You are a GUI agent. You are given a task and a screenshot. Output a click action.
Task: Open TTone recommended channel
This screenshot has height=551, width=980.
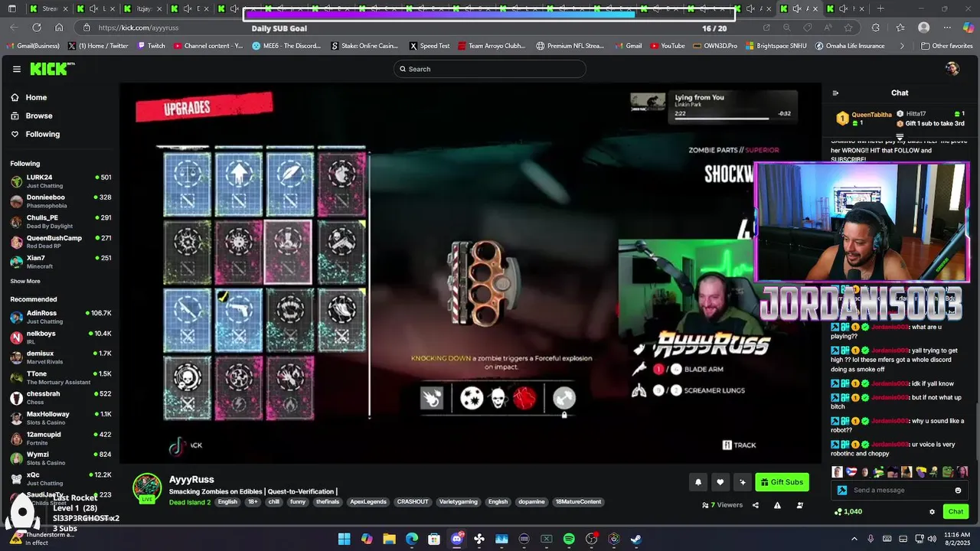point(60,377)
